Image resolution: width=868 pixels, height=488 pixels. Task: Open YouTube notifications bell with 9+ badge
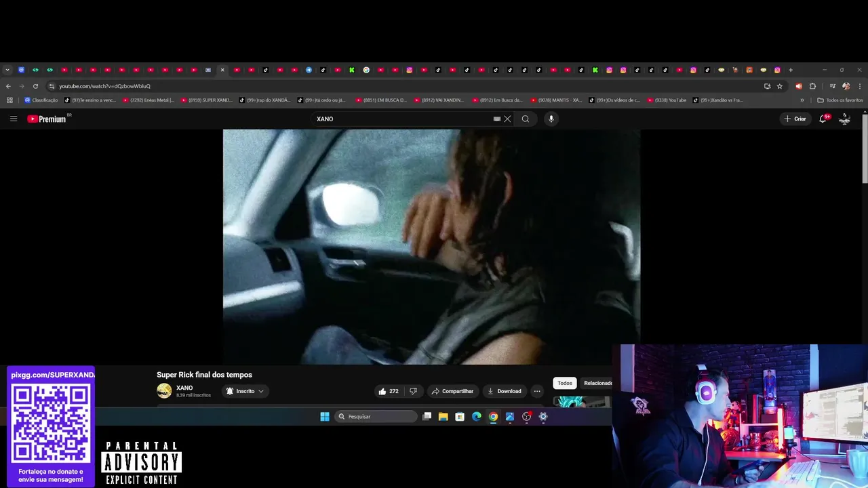823,119
